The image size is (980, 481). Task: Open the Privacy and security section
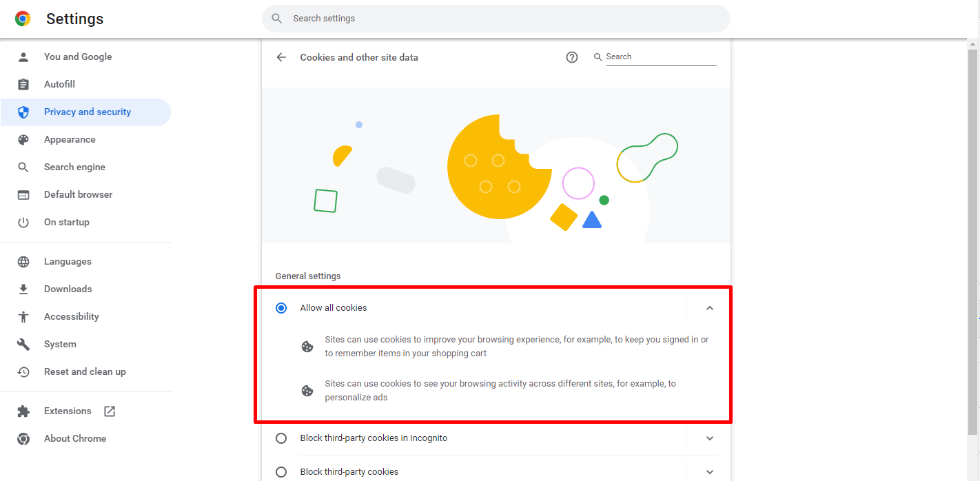(87, 112)
